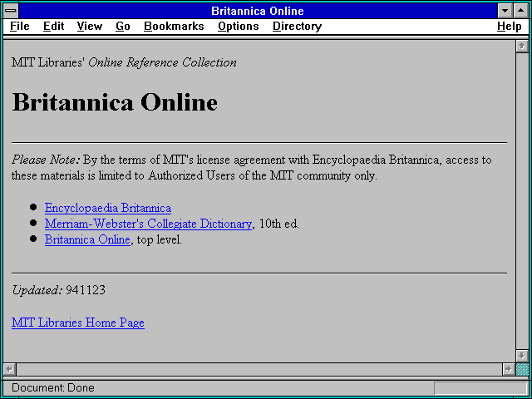
Task: Open the Options menu
Action: click(239, 27)
